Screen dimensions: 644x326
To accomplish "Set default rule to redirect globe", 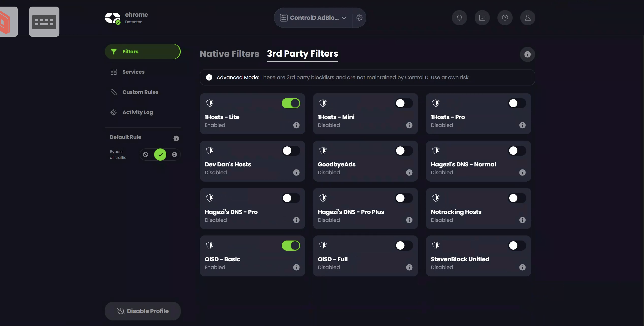I will pyautogui.click(x=175, y=155).
